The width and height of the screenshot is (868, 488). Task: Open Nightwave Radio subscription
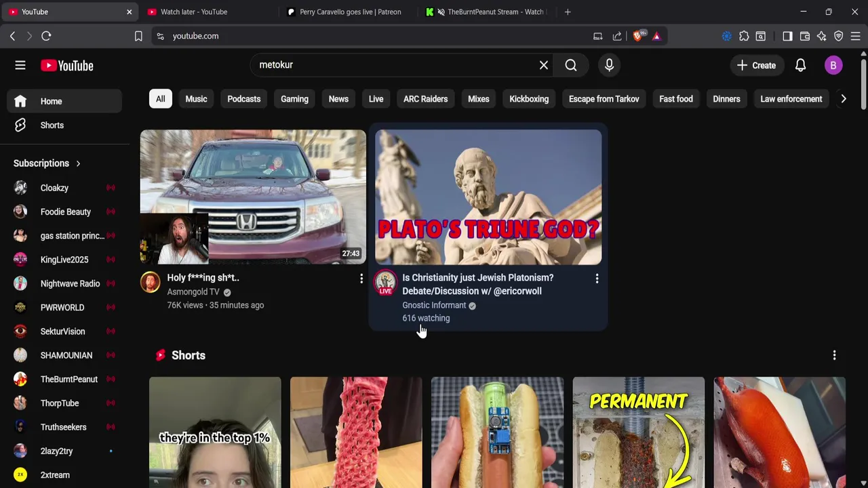click(65, 283)
